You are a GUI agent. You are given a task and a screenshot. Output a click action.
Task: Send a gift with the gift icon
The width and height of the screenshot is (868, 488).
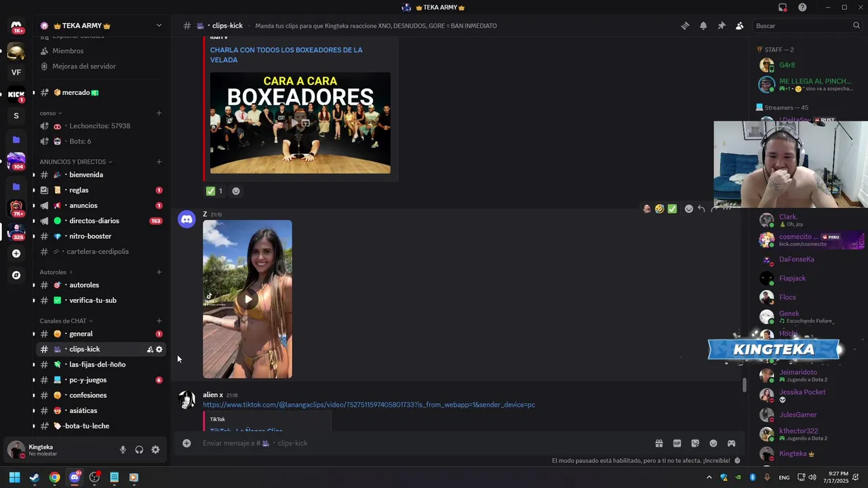(658, 443)
